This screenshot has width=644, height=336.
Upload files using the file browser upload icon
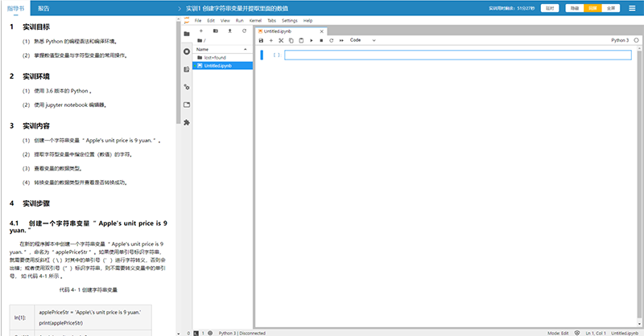(x=231, y=30)
